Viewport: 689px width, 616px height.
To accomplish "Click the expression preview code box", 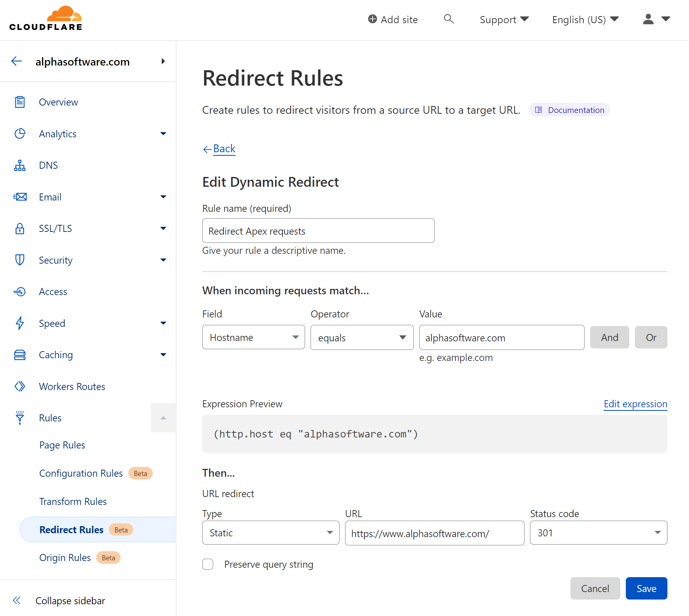I will pos(435,434).
